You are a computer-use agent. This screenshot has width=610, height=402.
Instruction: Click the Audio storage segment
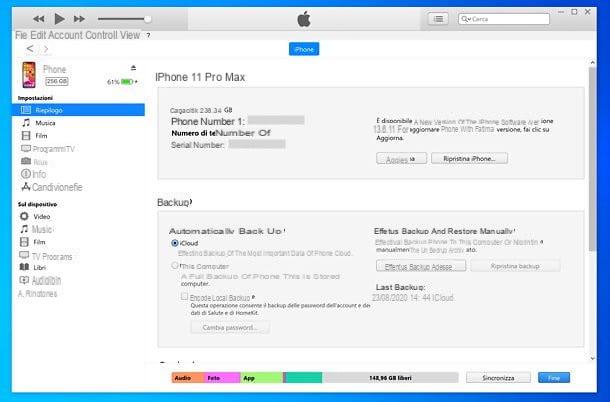pyautogui.click(x=188, y=378)
